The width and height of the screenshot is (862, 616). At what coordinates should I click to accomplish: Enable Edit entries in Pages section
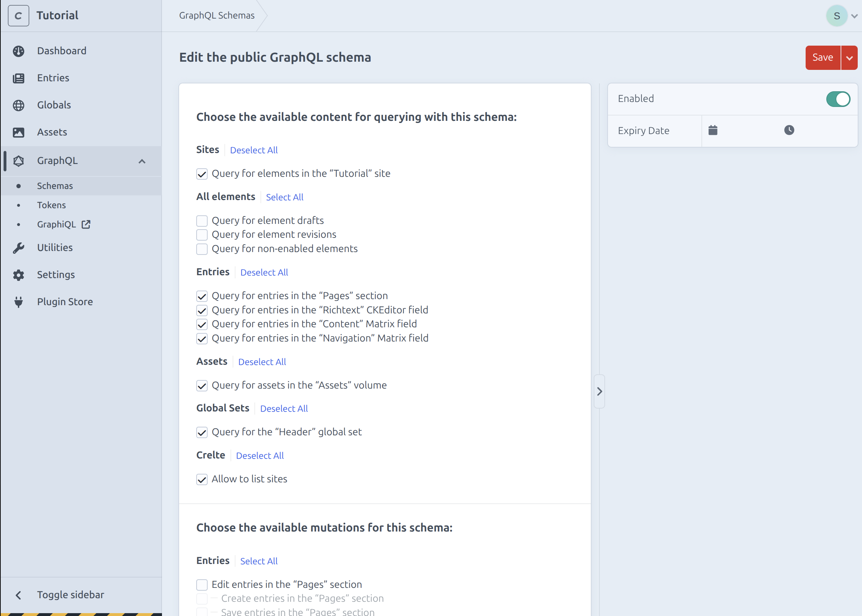tap(202, 585)
